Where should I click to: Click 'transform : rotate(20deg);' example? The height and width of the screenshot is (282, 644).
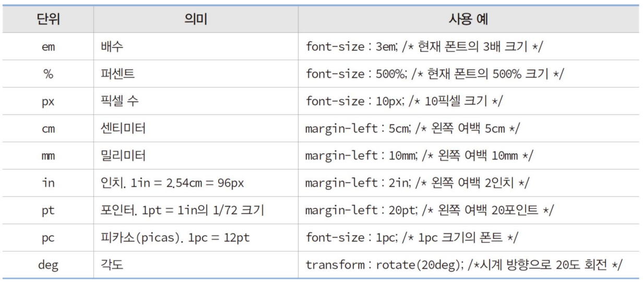[x=385, y=265]
